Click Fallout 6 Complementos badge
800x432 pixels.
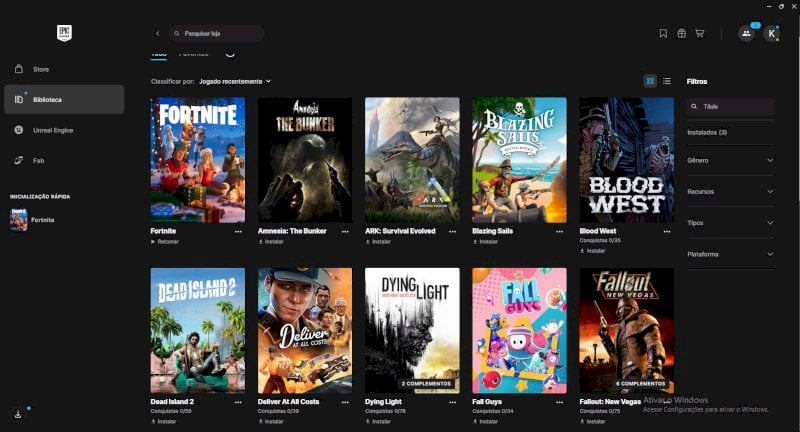coord(641,384)
